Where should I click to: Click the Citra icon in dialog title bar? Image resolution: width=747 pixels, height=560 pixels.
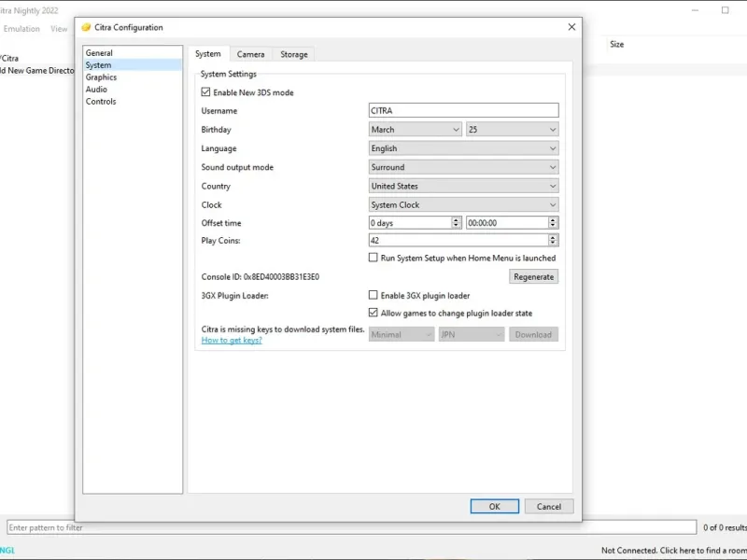[x=86, y=28]
